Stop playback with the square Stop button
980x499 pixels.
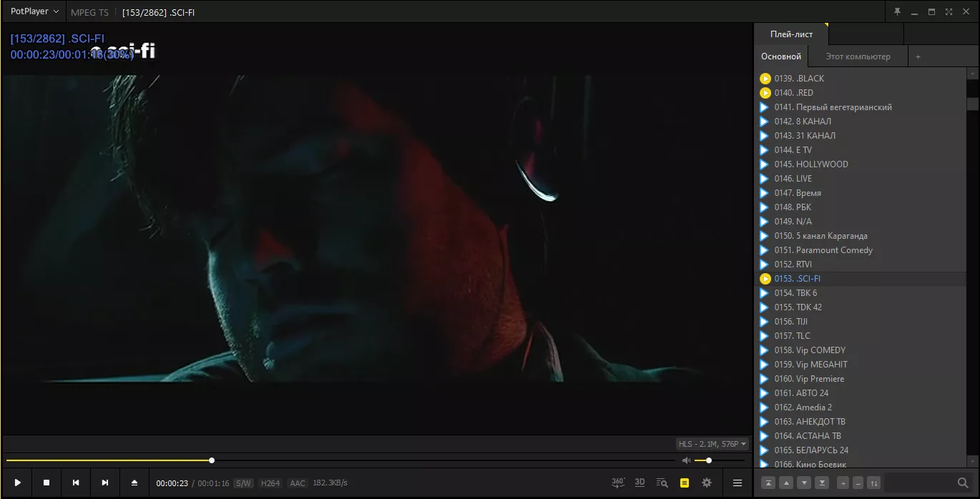click(x=46, y=483)
